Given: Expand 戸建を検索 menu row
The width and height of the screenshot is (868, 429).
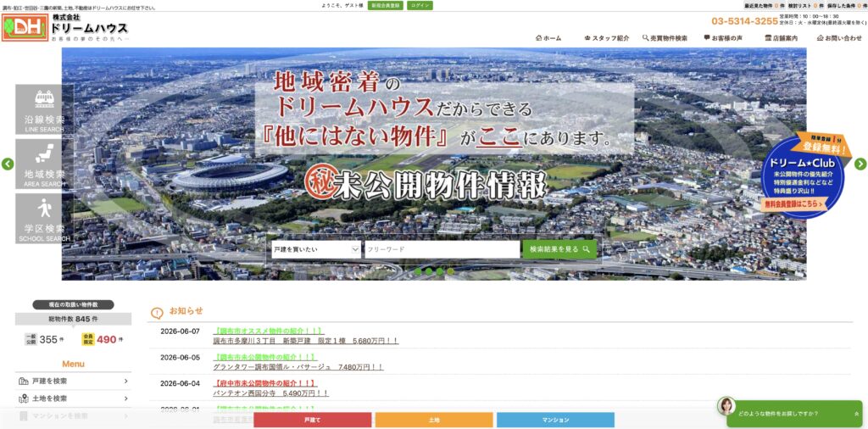Looking at the screenshot, I should coord(73,381).
